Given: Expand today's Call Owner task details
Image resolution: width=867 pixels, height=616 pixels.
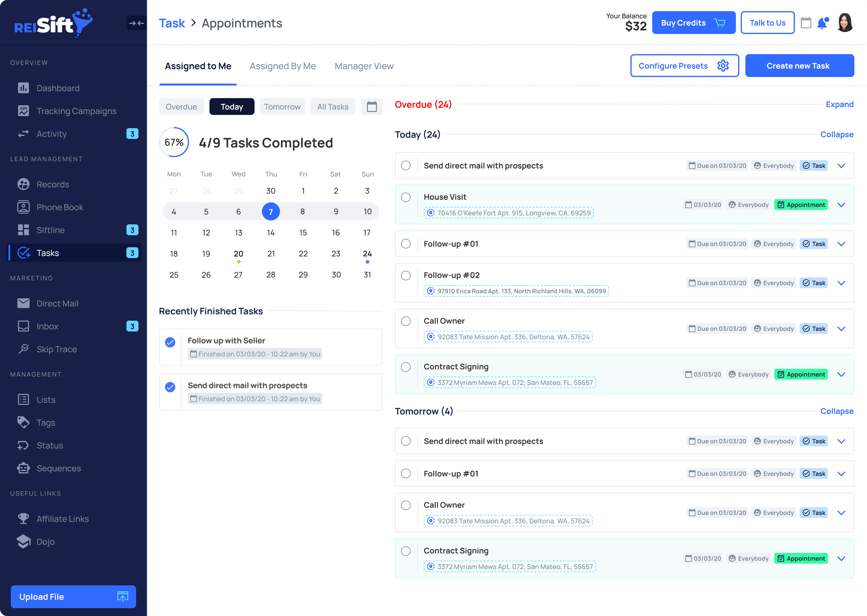Looking at the screenshot, I should (841, 328).
